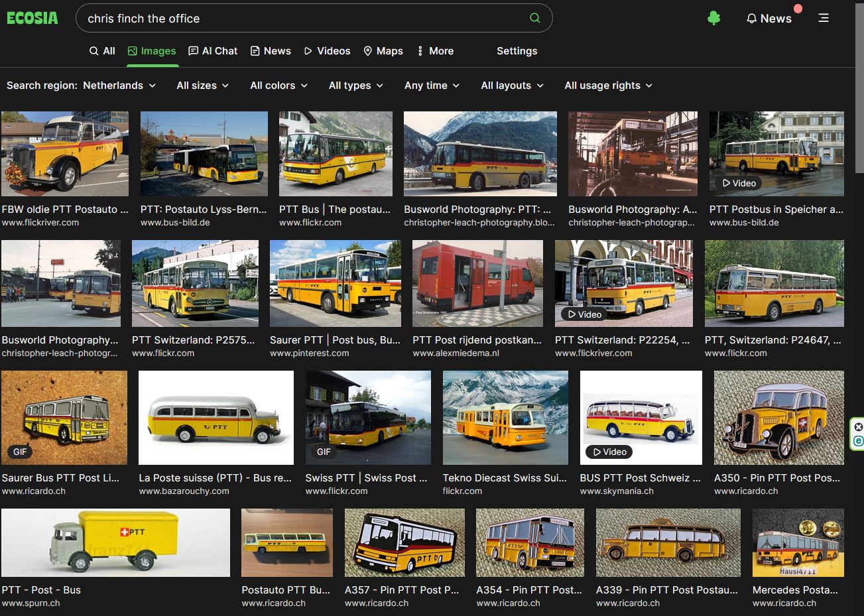864x616 pixels.
Task: Expand the More options menu
Action: (435, 51)
